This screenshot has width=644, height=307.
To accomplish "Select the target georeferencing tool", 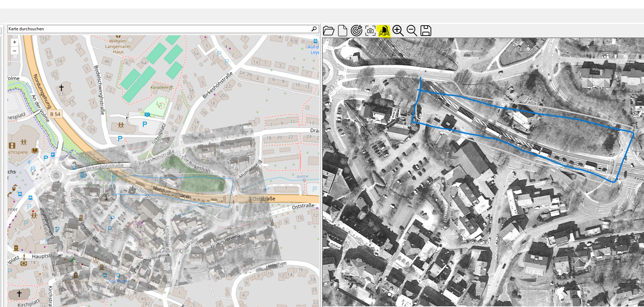I will tap(356, 31).
